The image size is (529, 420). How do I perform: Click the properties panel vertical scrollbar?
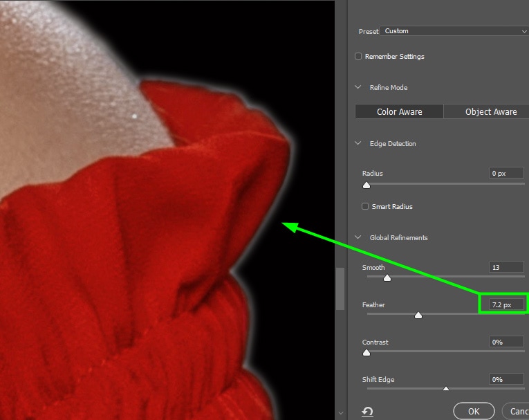click(x=340, y=289)
